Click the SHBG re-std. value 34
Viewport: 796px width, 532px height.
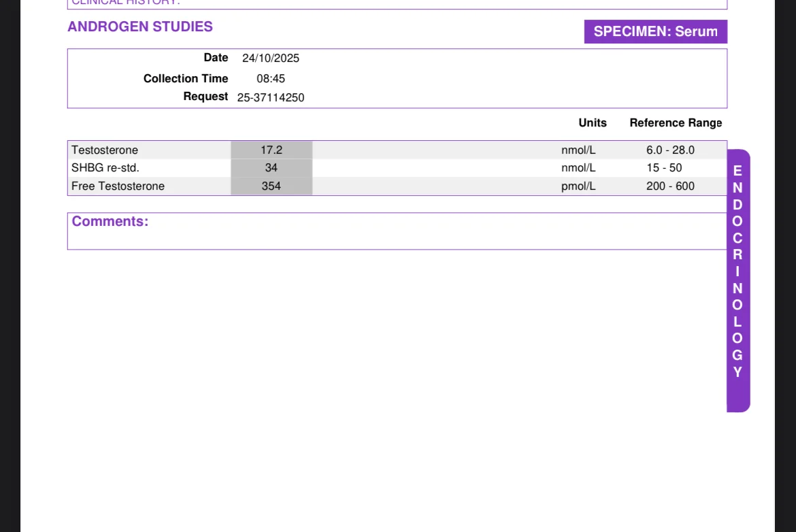click(x=271, y=168)
